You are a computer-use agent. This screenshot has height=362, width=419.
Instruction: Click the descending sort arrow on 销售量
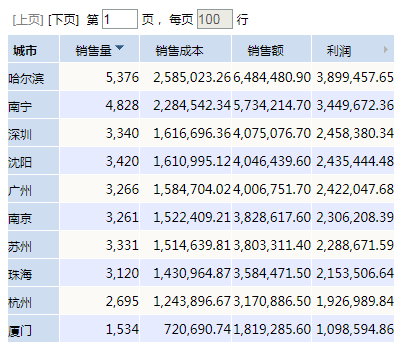pyautogui.click(x=119, y=48)
